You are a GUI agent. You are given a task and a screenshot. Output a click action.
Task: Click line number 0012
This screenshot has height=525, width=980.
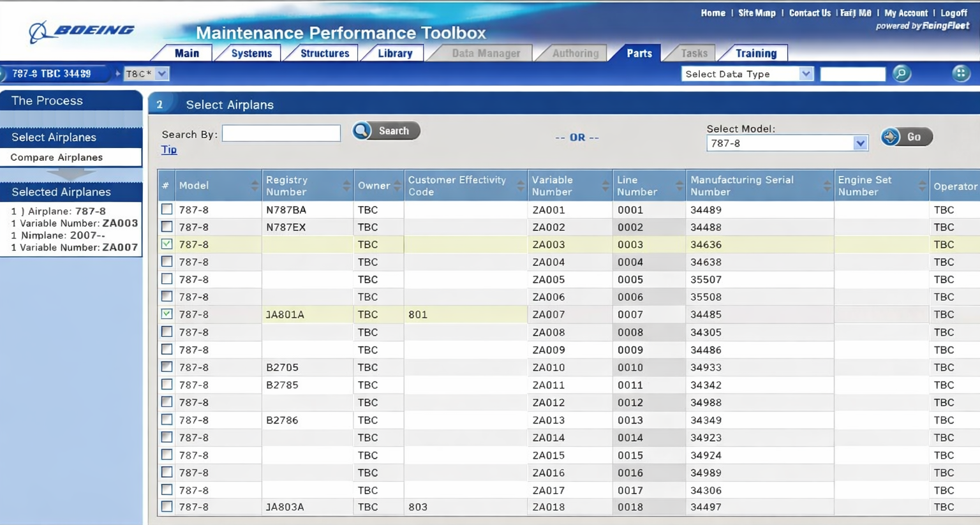point(630,403)
